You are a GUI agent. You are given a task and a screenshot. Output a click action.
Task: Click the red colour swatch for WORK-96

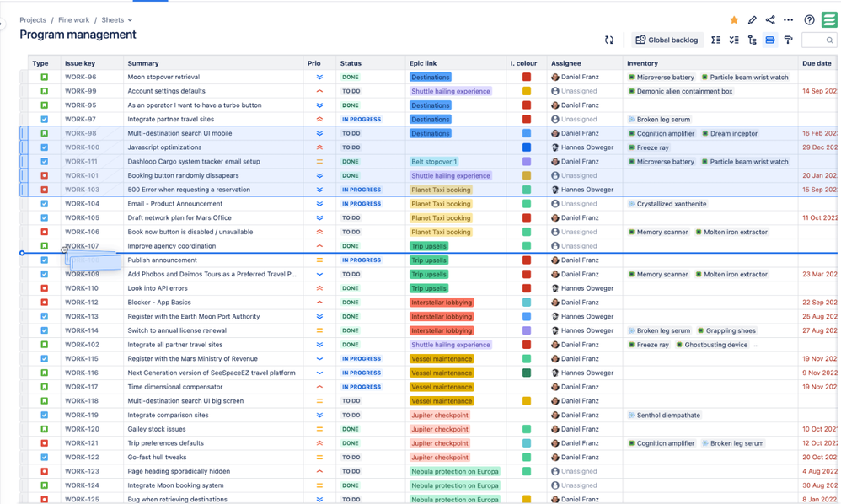(x=527, y=77)
